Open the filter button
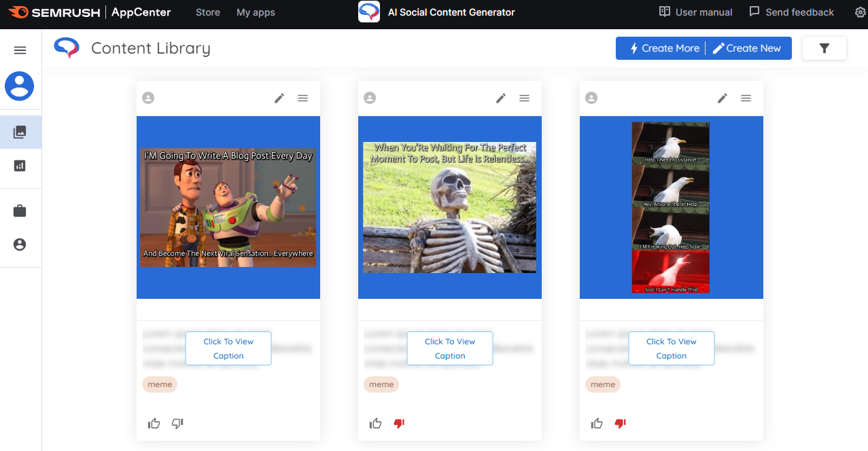Viewport: 868px width, 451px height. 824,48
